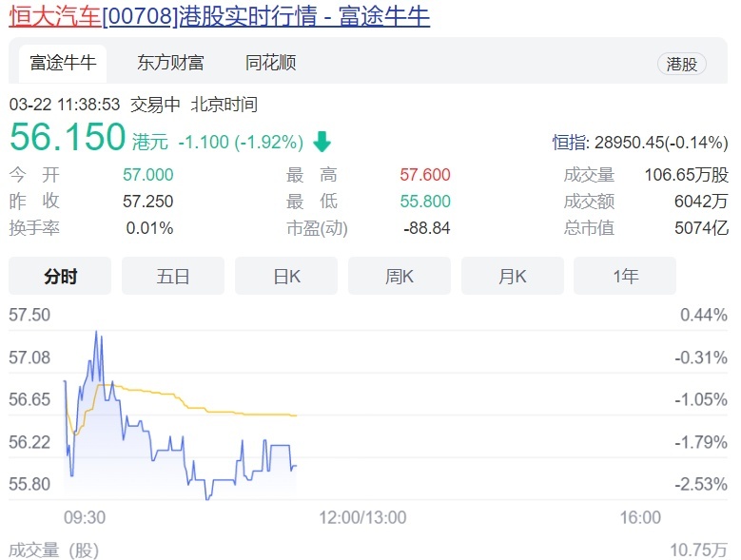Click the 最高 value 57.600
The width and height of the screenshot is (741, 560).
point(425,175)
